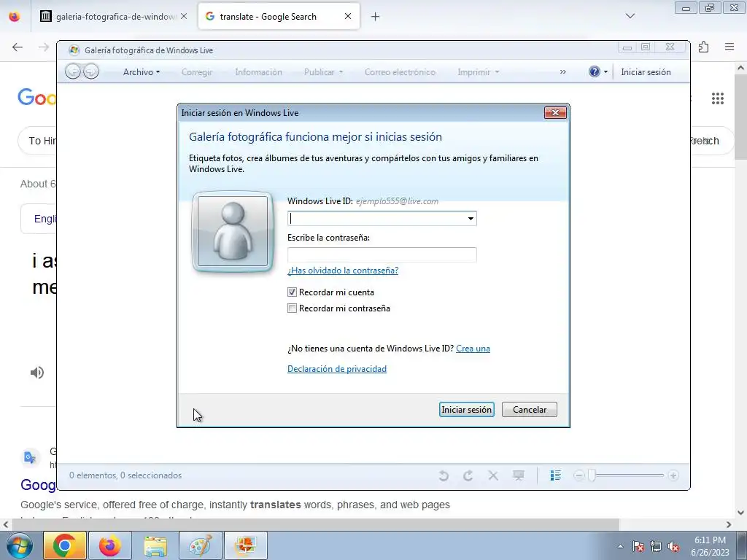Image resolution: width=747 pixels, height=560 pixels.
Task: Click the zoom out minus icon
Action: tap(578, 475)
